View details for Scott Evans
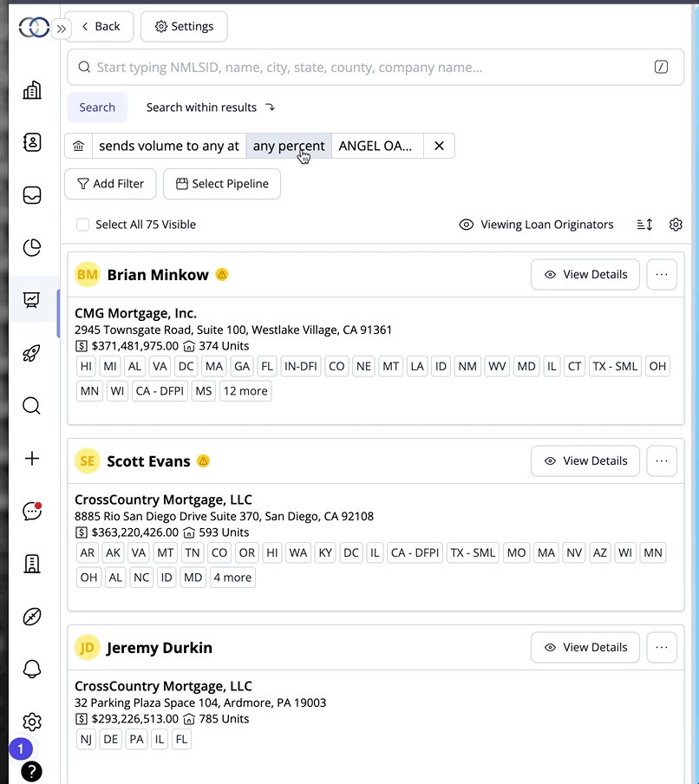This screenshot has width=699, height=784. pyautogui.click(x=585, y=461)
